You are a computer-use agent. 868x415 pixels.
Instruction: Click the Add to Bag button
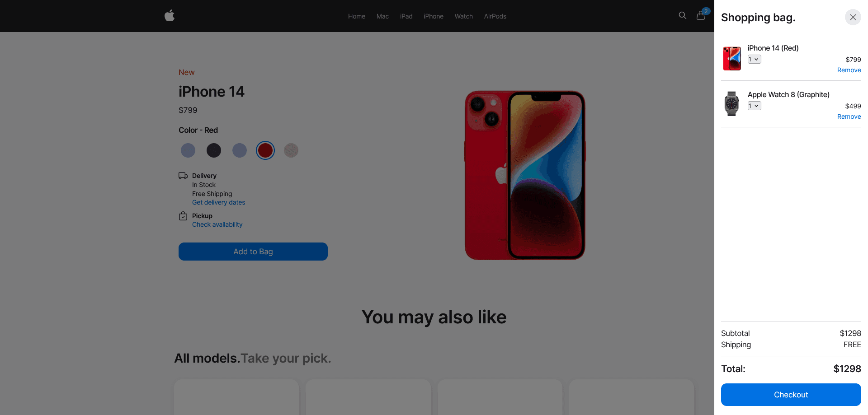tap(253, 252)
